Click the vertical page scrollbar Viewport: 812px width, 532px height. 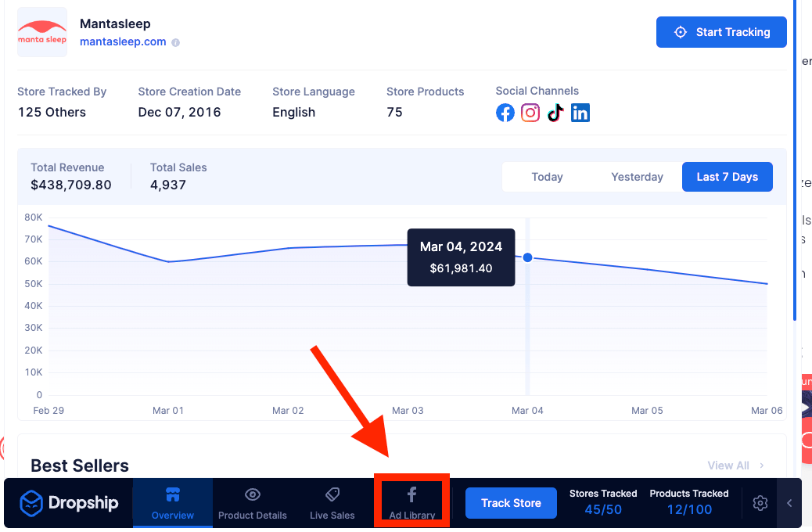[x=795, y=160]
